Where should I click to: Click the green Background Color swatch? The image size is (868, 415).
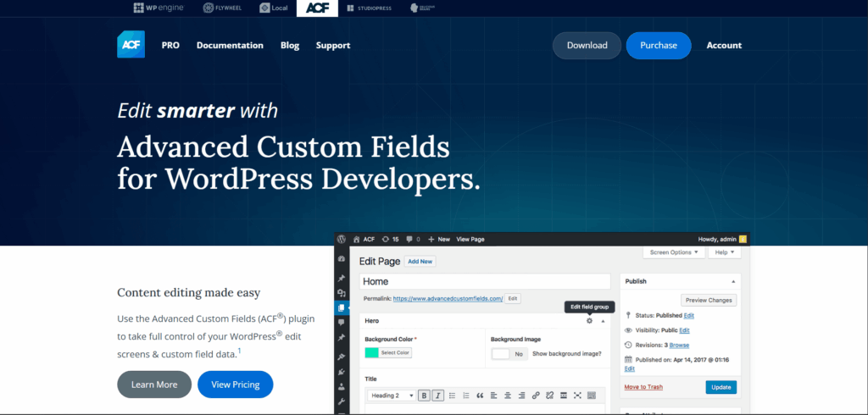click(x=371, y=352)
